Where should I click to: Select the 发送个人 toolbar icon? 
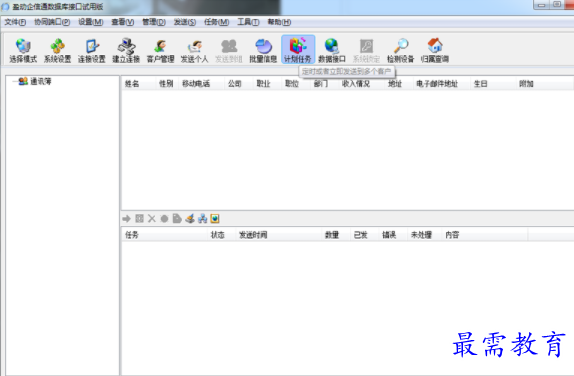pos(194,50)
